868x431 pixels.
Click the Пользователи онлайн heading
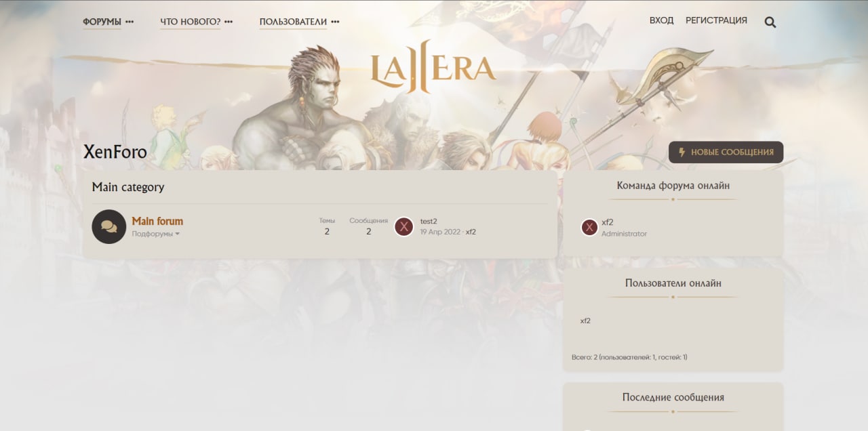coord(673,283)
